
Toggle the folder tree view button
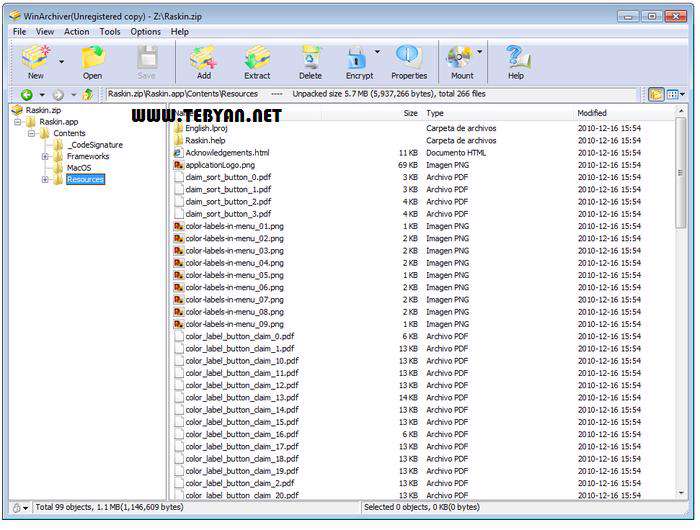click(x=656, y=94)
